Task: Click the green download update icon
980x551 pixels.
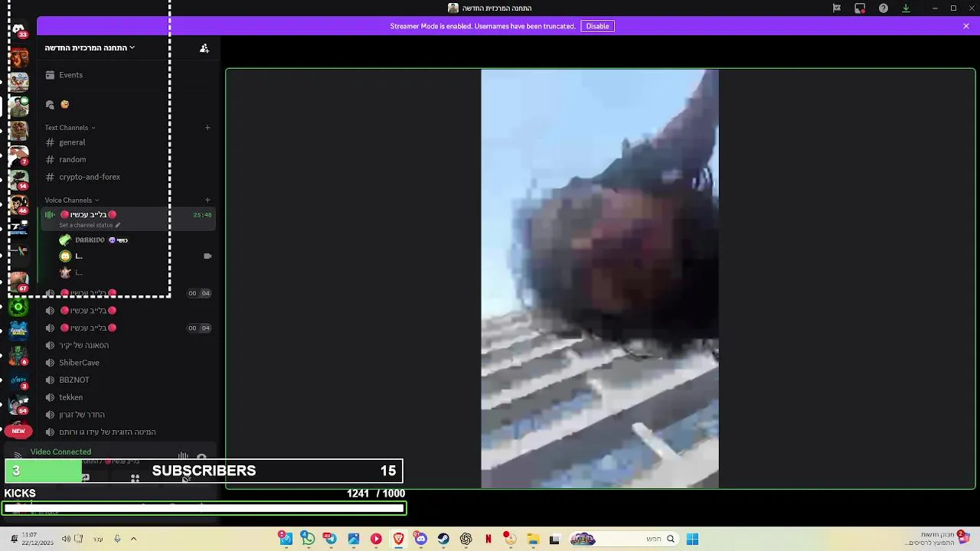Action: click(x=906, y=8)
